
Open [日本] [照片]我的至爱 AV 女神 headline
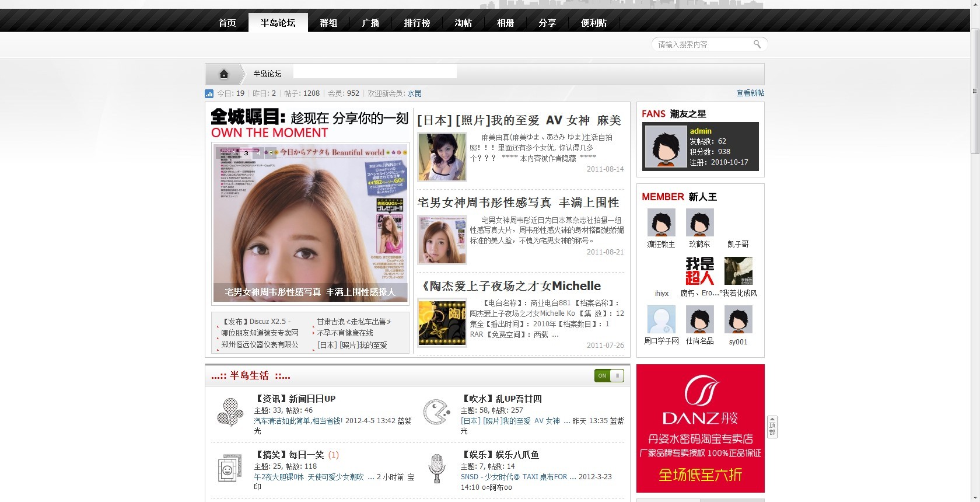click(519, 120)
